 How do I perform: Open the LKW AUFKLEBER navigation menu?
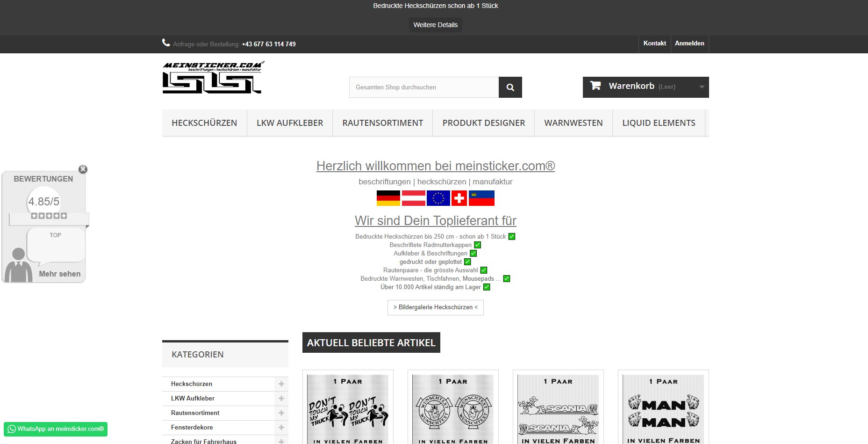click(289, 123)
